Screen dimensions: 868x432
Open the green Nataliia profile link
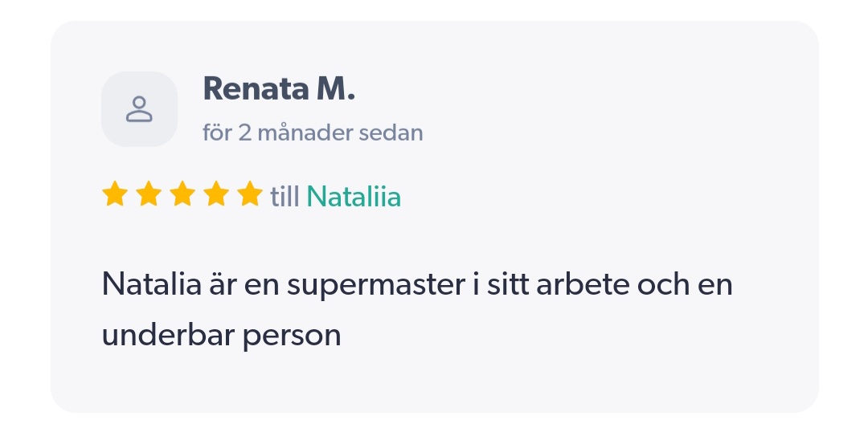(354, 196)
